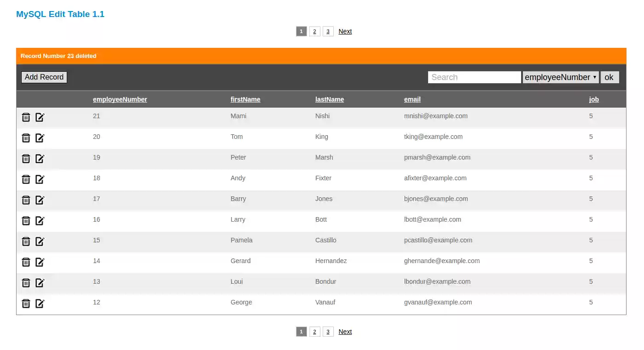Edit Tom King's record with the pencil icon

[x=40, y=138]
